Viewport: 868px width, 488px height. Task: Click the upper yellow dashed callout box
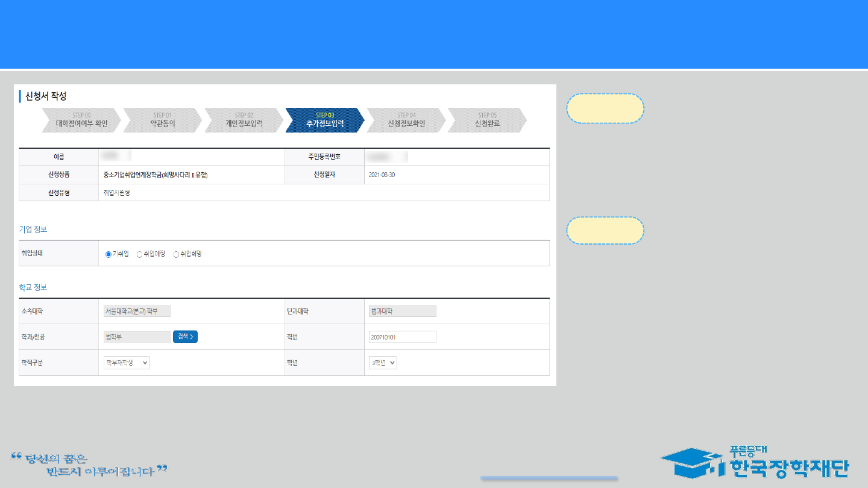point(605,108)
